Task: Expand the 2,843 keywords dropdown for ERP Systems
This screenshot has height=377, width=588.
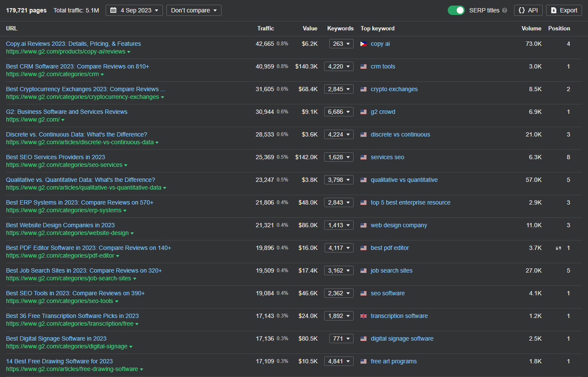Action: 339,202
